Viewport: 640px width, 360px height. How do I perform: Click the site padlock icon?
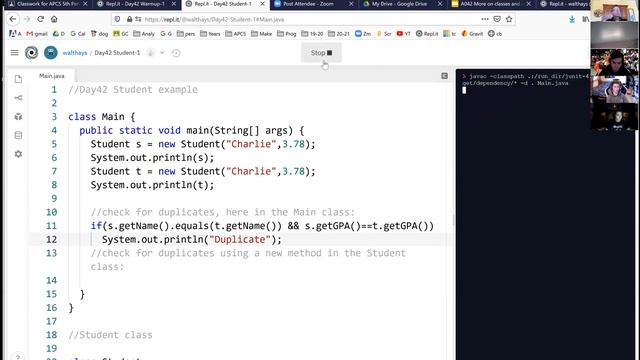(x=129, y=19)
